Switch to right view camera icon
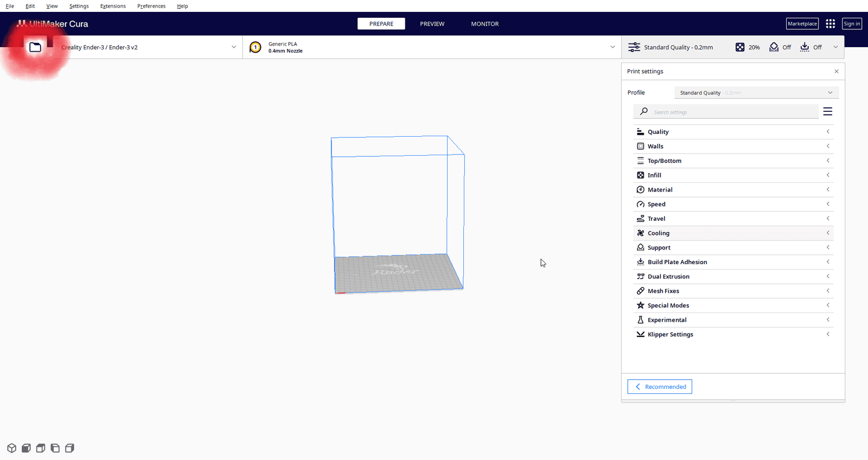 69,448
